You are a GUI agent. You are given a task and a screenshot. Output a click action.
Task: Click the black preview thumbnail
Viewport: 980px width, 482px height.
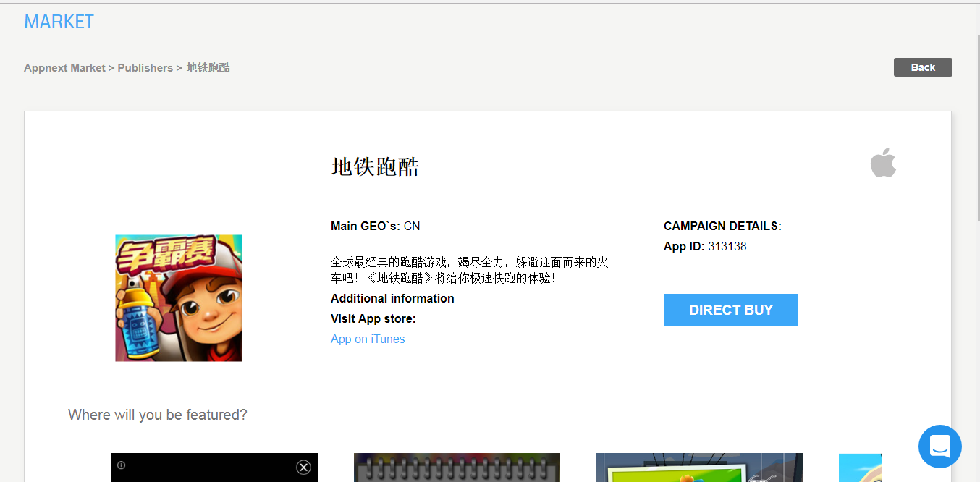pos(214,468)
